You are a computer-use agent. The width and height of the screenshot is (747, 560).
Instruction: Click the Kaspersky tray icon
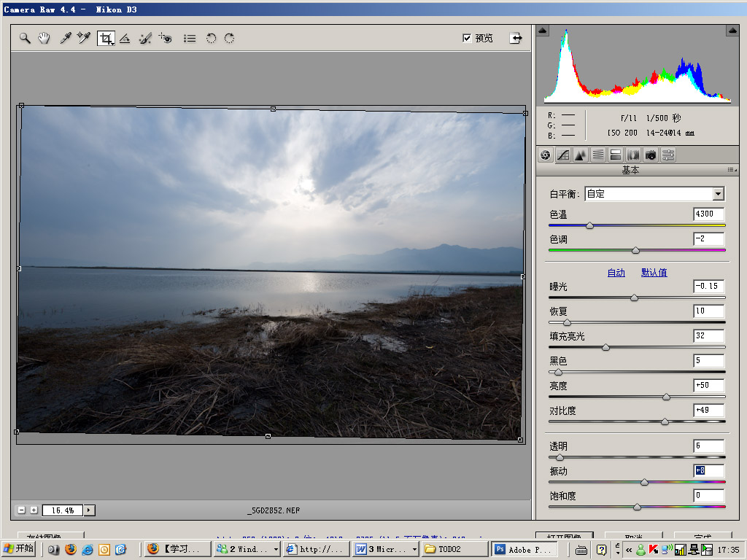click(654, 550)
